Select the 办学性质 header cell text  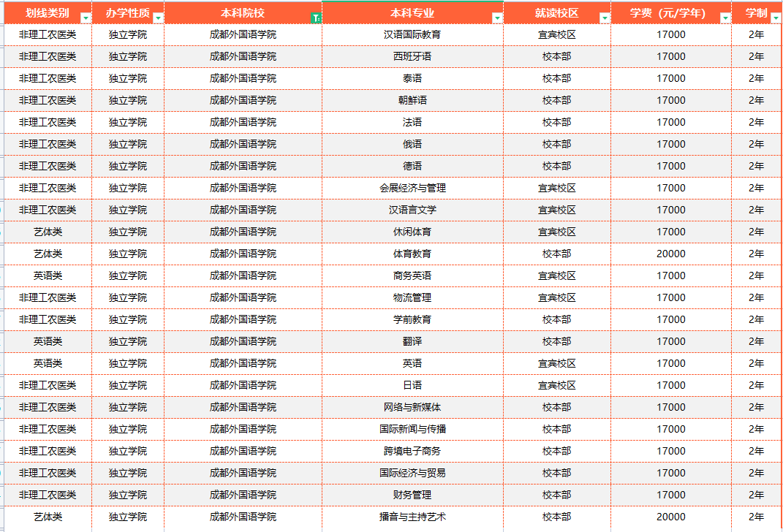128,13
